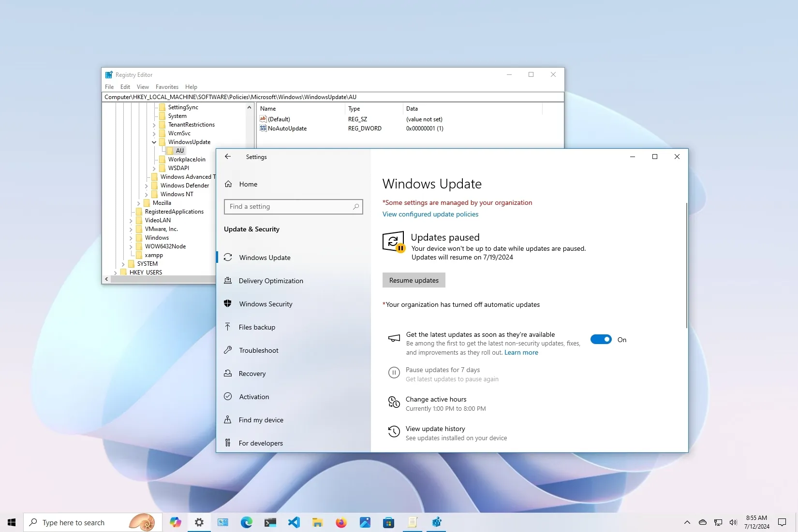Select Troubleshoot in the Settings sidebar
The width and height of the screenshot is (798, 532).
click(258, 350)
